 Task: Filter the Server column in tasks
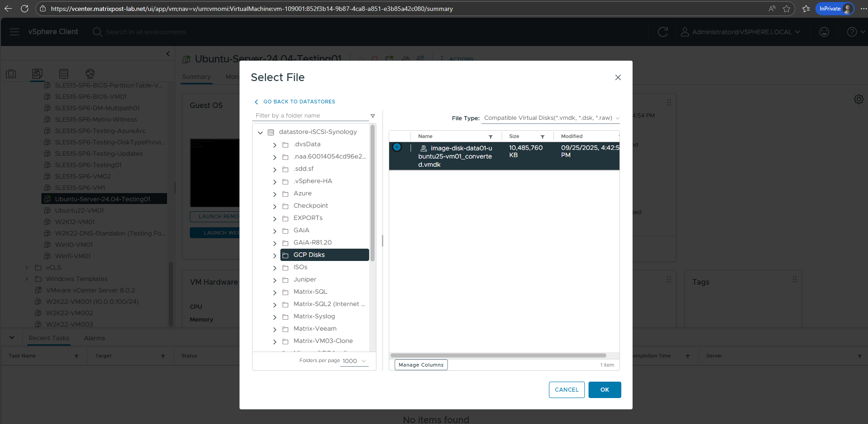coord(860,356)
